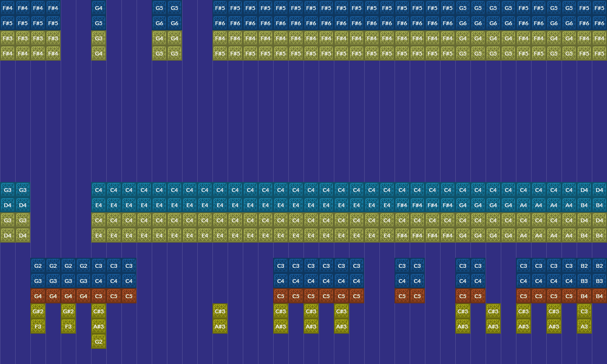This screenshot has height=364, width=607.
Task: Select the first blue B3 note
Action: coord(584,281)
